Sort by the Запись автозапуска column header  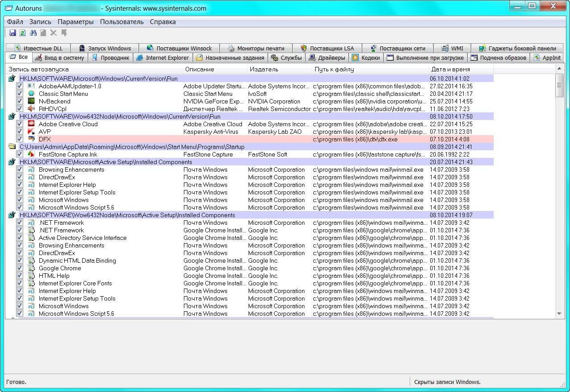coord(94,69)
